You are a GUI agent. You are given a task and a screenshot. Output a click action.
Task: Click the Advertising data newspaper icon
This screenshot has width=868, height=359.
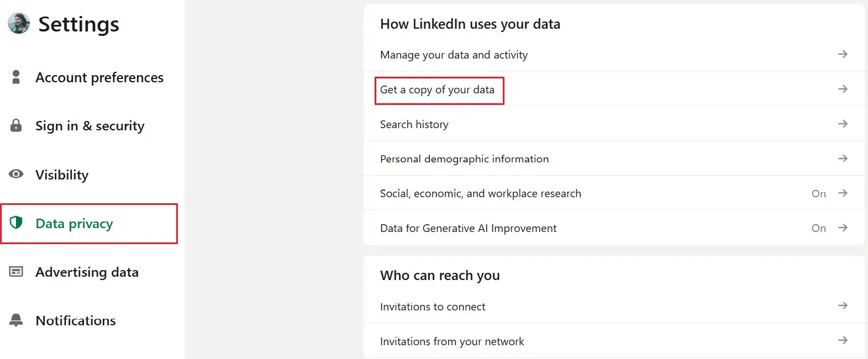(x=16, y=271)
